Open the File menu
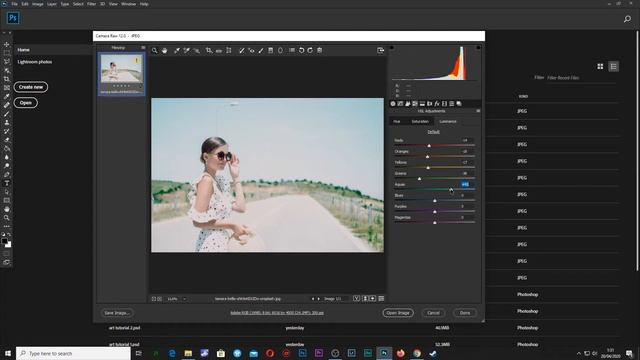The height and width of the screenshot is (360, 640). (x=14, y=4)
